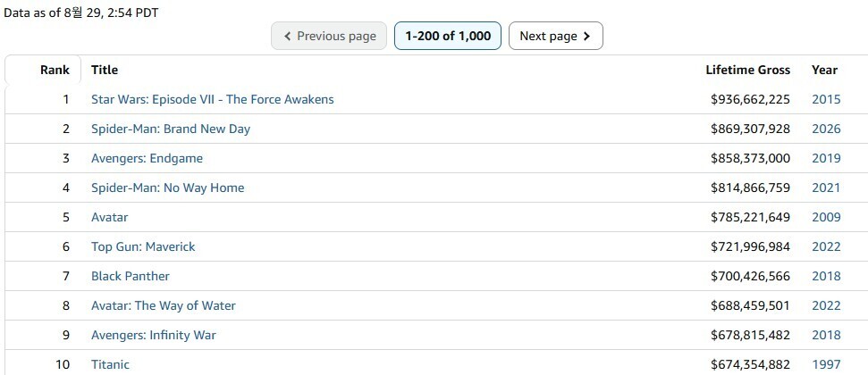Sort by Lifetime Gross column
The image size is (868, 375).
pos(748,70)
